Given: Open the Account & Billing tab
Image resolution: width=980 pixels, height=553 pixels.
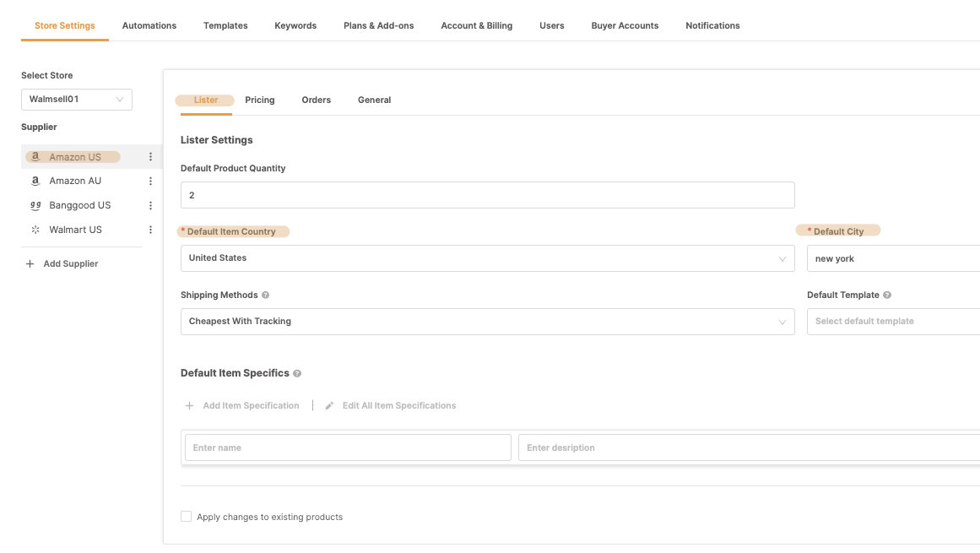Looking at the screenshot, I should (477, 25).
